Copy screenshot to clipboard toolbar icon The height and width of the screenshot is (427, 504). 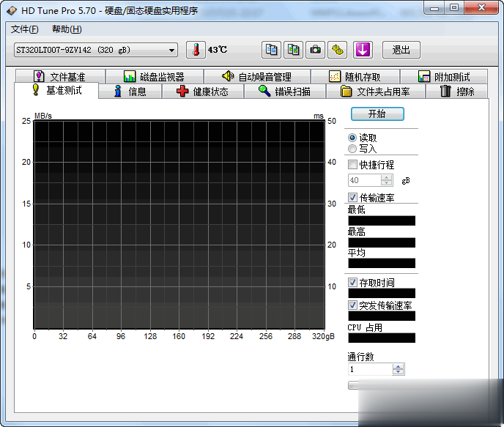click(293, 50)
